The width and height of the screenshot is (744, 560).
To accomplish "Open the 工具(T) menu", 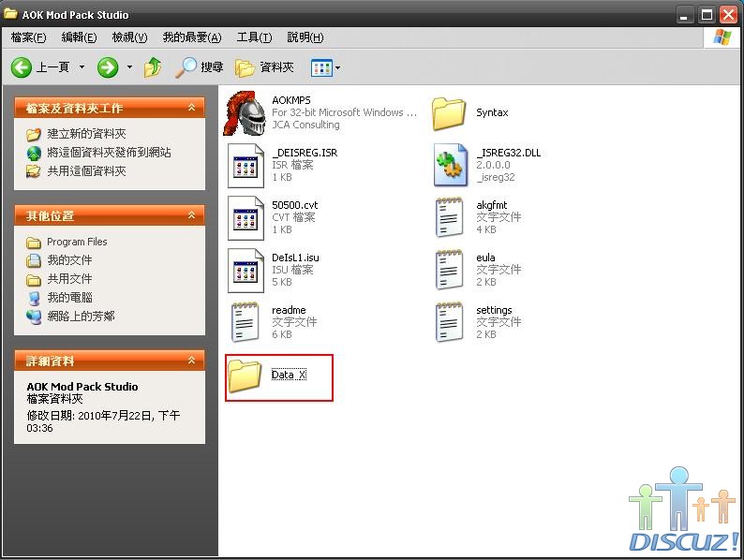I will click(254, 37).
